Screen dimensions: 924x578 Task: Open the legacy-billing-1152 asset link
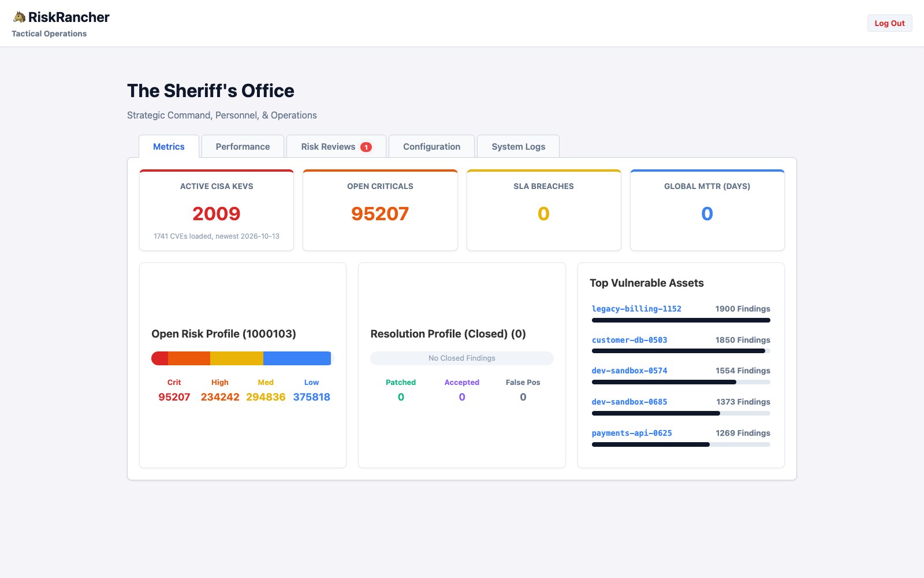[636, 309]
